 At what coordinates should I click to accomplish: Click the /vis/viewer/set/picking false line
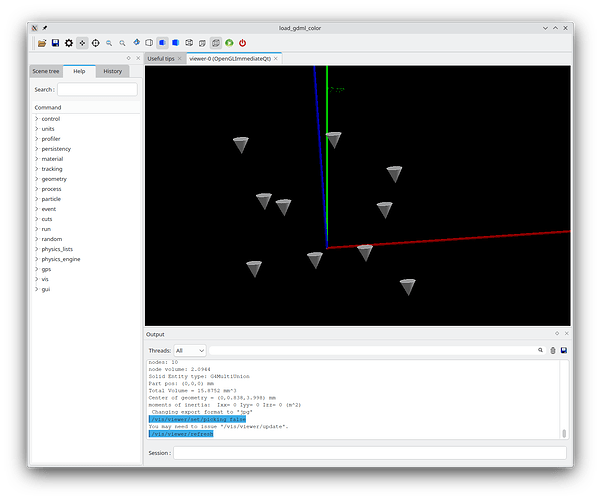(x=197, y=419)
